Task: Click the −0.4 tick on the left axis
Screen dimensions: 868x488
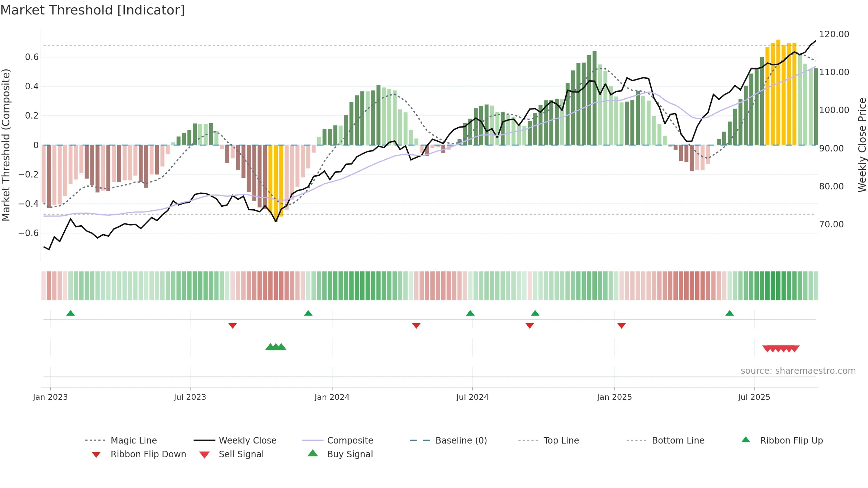Action: coord(29,204)
